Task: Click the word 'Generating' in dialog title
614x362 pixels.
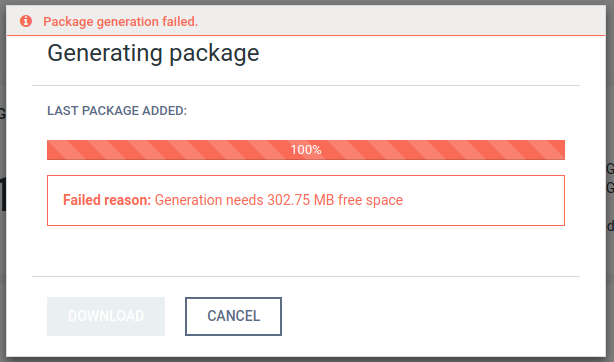Action: coord(105,53)
